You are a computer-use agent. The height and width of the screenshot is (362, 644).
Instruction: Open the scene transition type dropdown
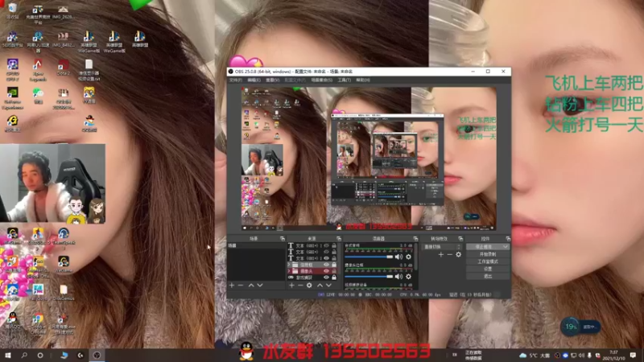442,247
